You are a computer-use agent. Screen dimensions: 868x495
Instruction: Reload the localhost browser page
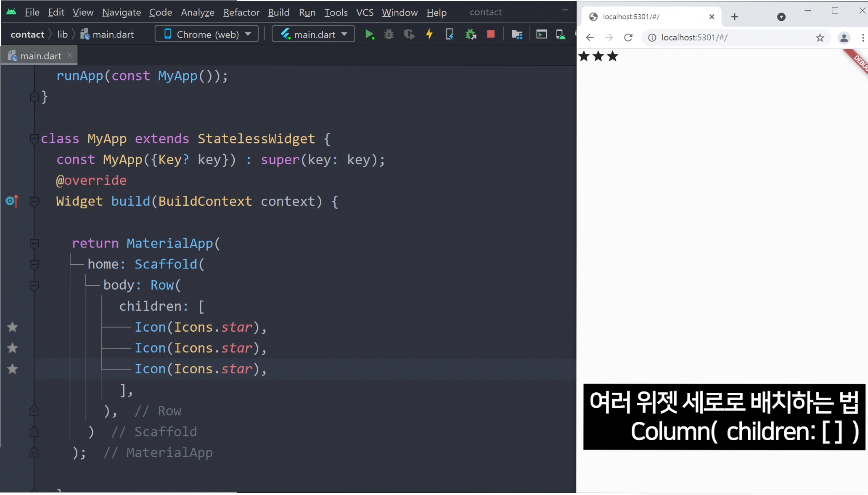628,38
